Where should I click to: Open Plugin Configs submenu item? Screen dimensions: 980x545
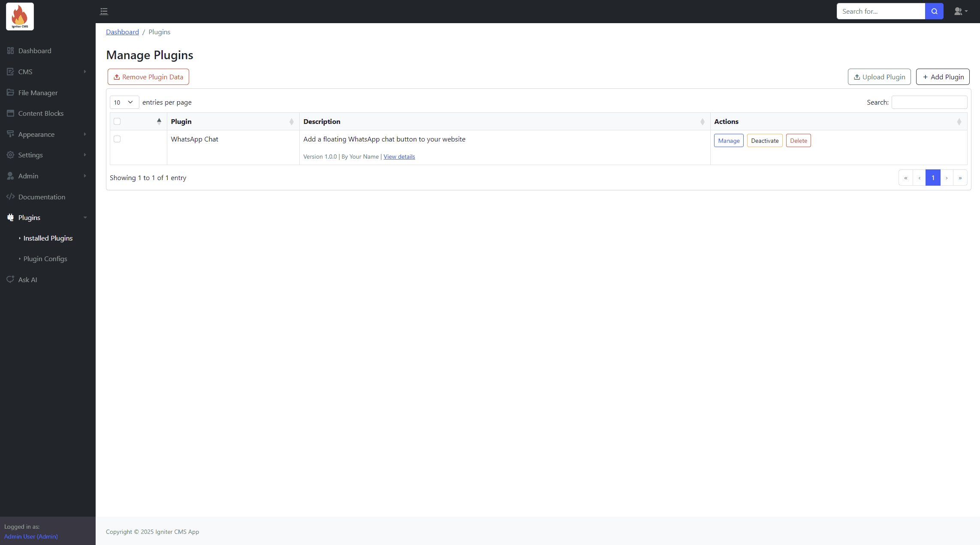click(45, 259)
